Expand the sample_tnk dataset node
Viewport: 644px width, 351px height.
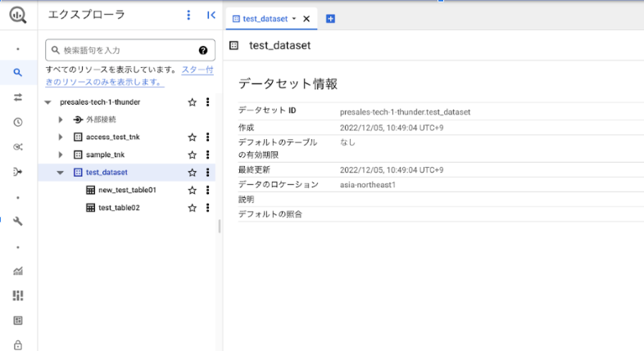pyautogui.click(x=61, y=155)
